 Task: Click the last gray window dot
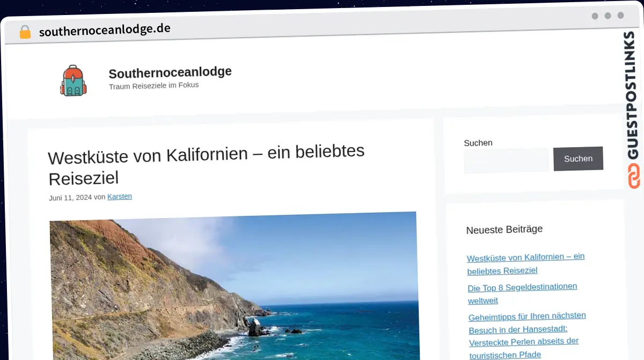tap(620, 16)
